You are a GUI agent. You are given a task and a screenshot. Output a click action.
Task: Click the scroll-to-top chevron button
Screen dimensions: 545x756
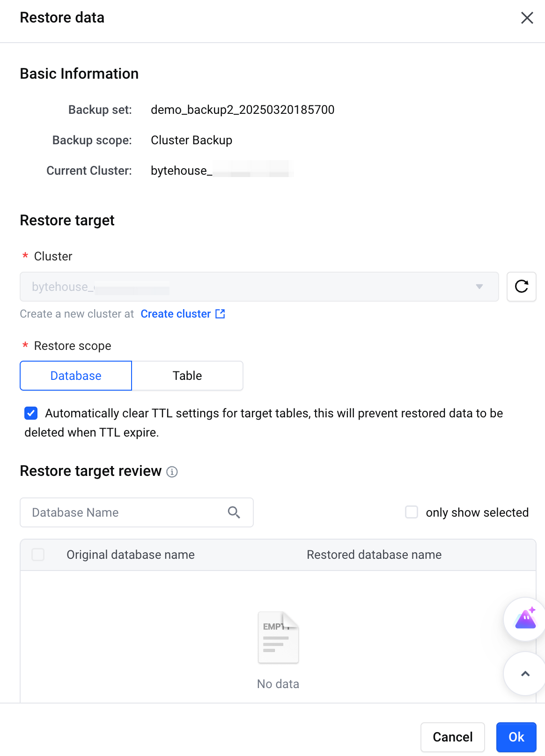point(525,674)
